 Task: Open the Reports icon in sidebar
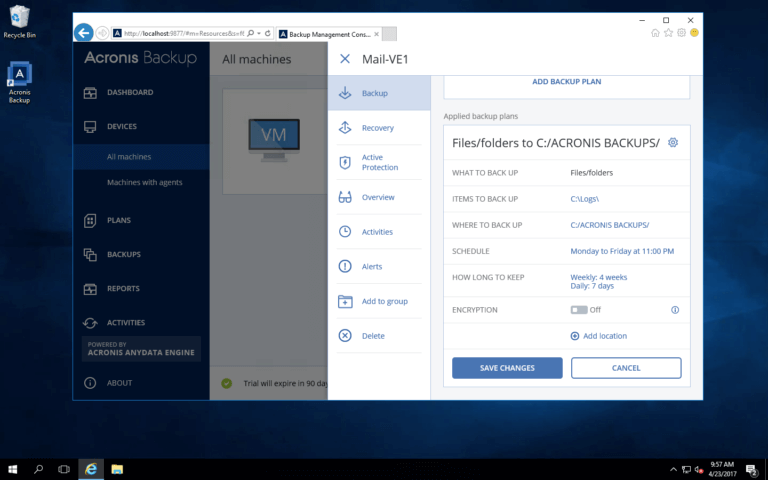pyautogui.click(x=90, y=289)
